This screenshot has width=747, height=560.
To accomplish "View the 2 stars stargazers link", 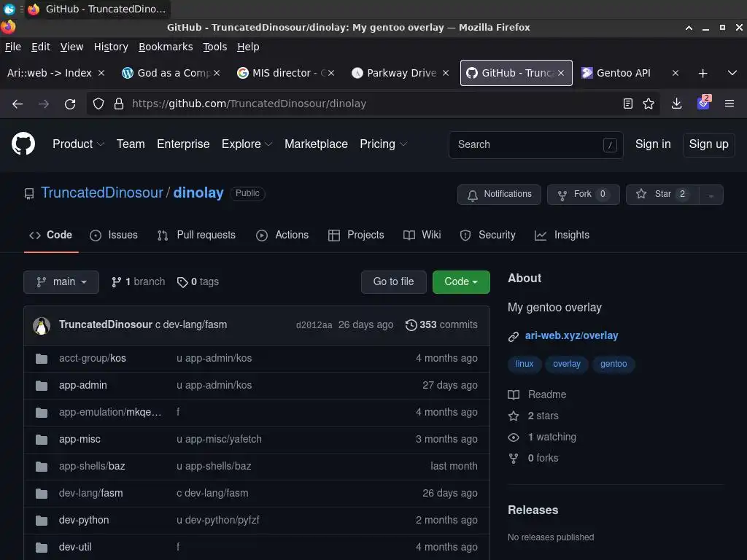I will coord(543,416).
